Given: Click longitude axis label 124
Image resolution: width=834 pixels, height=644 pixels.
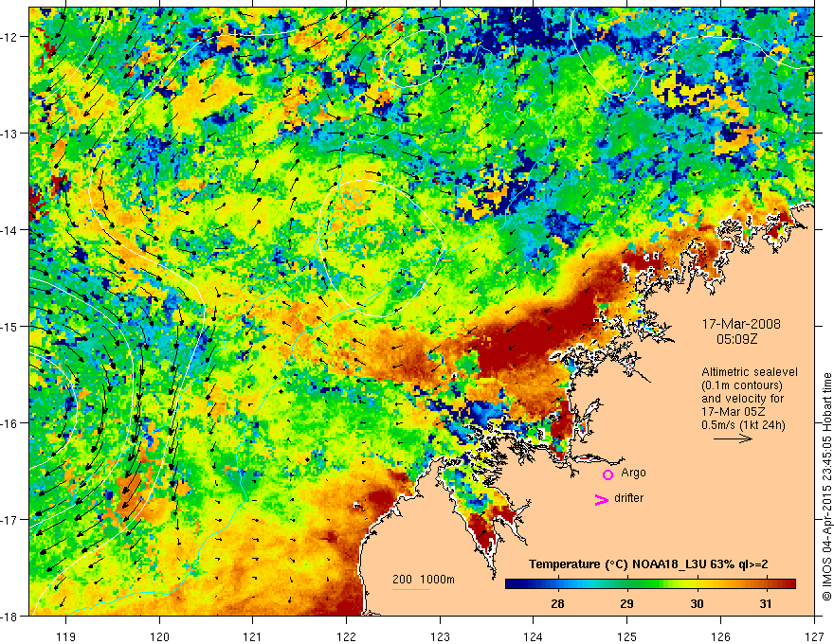Looking at the screenshot, I should coord(534,636).
